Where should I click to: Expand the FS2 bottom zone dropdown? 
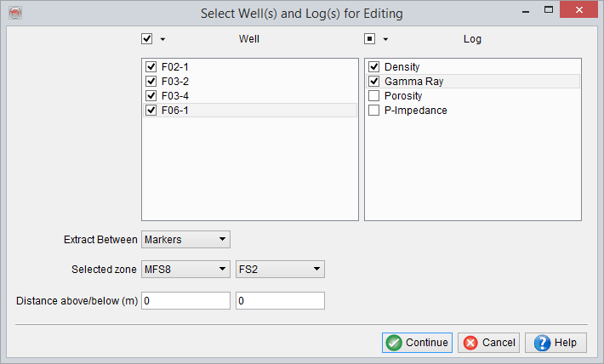[x=280, y=270]
